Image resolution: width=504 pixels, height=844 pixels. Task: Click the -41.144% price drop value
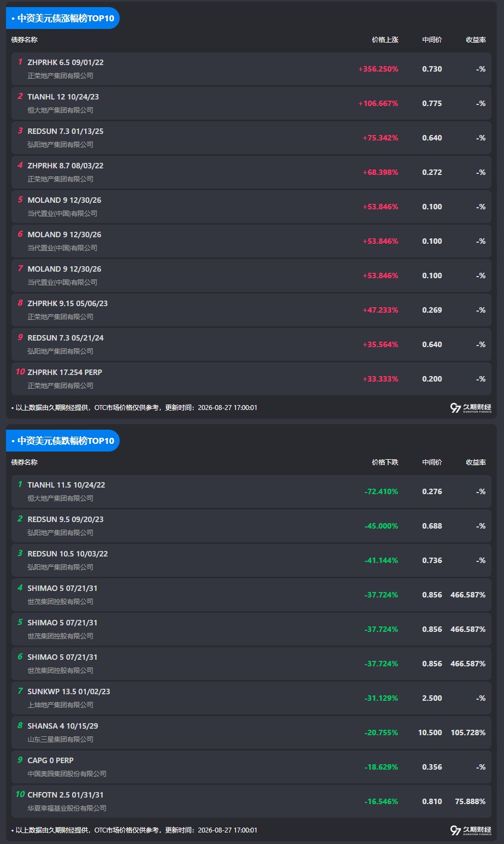[x=382, y=561]
